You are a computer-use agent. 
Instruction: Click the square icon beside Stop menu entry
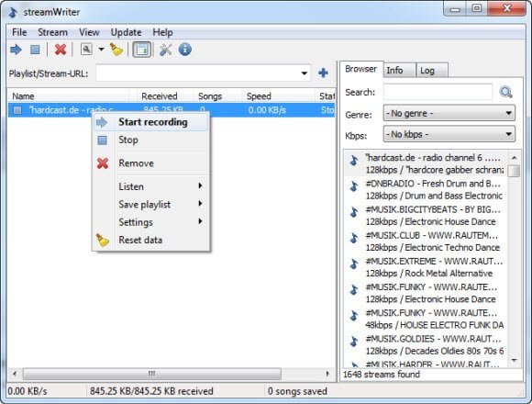click(x=102, y=140)
